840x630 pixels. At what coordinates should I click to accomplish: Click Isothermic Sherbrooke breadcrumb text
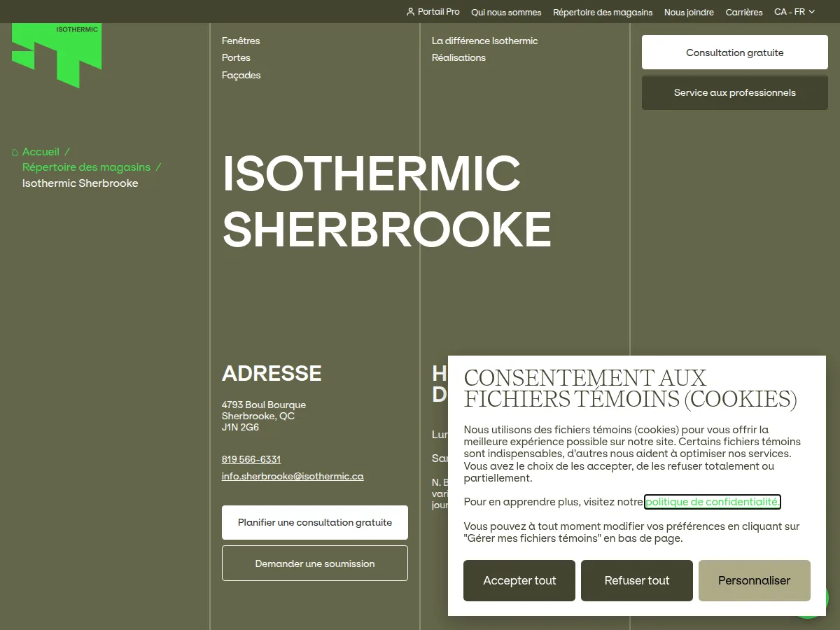point(80,183)
